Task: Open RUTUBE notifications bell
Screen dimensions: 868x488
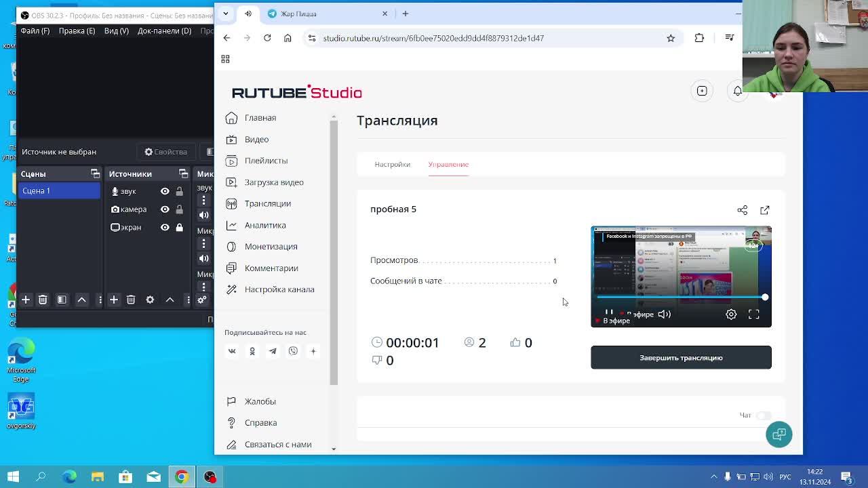Action: (x=737, y=91)
